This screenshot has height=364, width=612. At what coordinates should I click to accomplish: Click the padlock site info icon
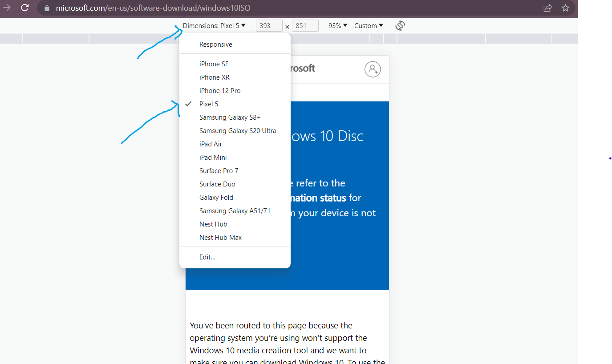click(x=47, y=8)
